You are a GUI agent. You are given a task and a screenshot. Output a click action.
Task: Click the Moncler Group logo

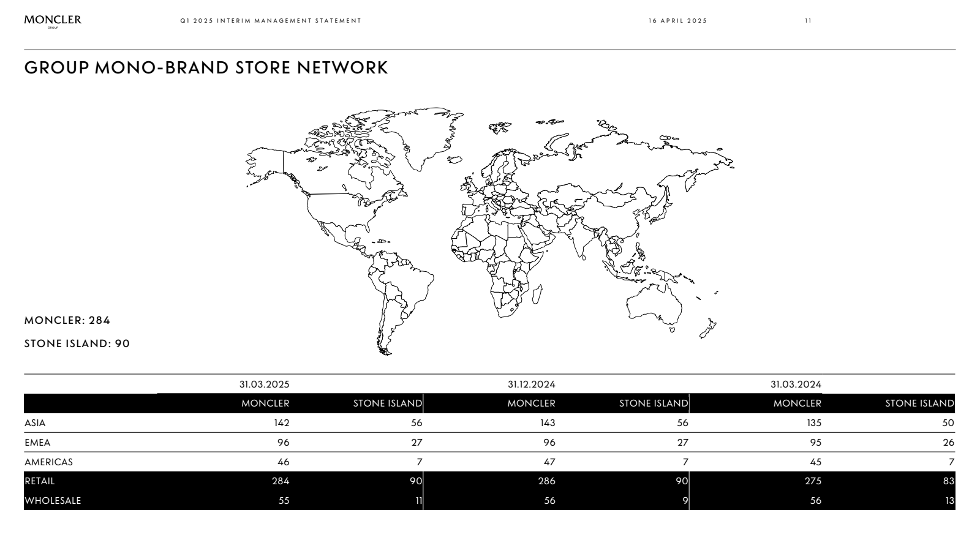click(53, 21)
